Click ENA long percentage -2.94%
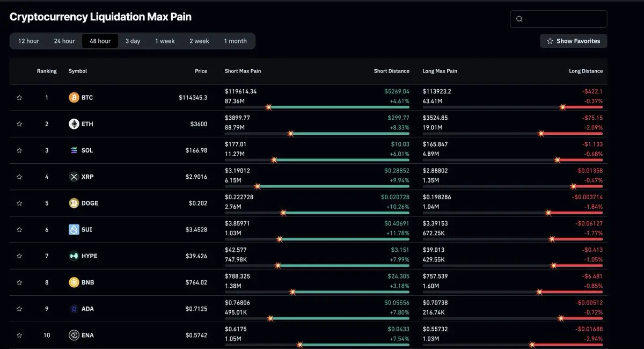Image resolution: width=644 pixels, height=349 pixels. (x=592, y=339)
